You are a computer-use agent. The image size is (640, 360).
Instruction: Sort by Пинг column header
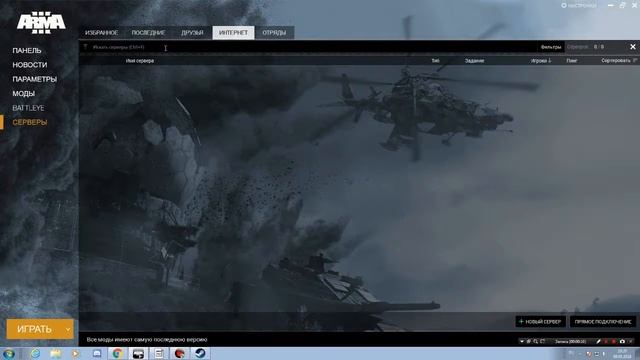pos(571,61)
